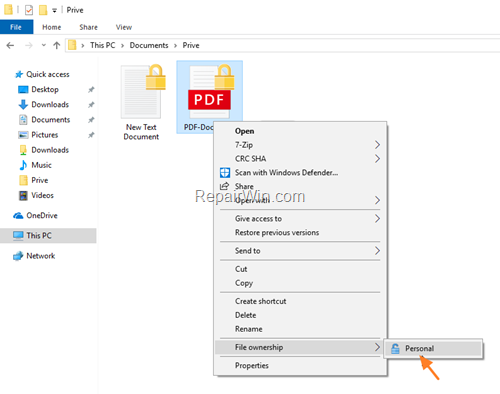The image size is (500, 394).
Task: Open the recent locations dropdown arrow
Action: (x=44, y=45)
